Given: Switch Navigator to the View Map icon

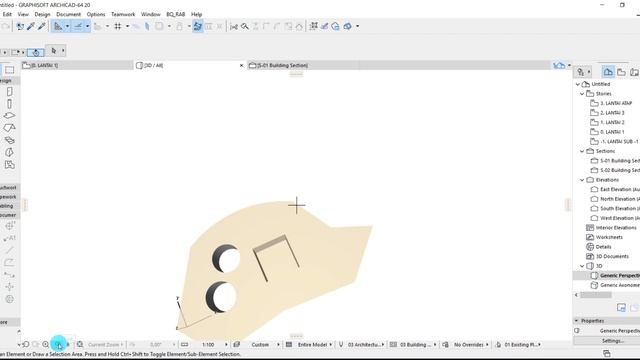Looking at the screenshot, I should tap(622, 72).
